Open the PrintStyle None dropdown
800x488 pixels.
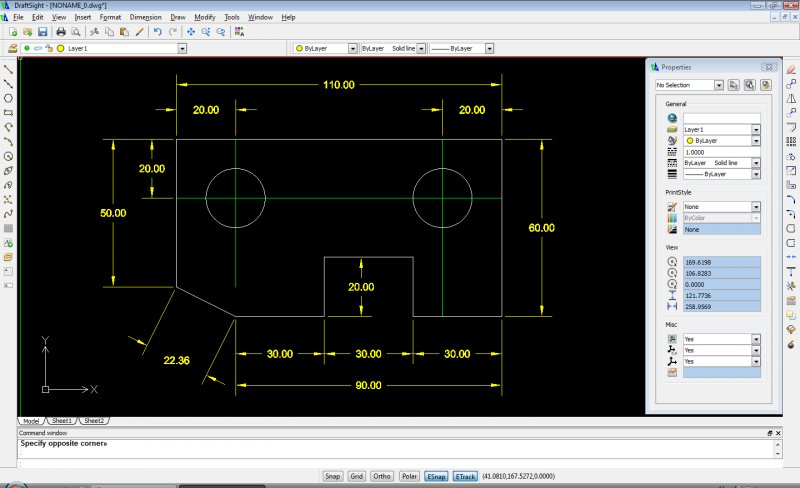click(756, 207)
